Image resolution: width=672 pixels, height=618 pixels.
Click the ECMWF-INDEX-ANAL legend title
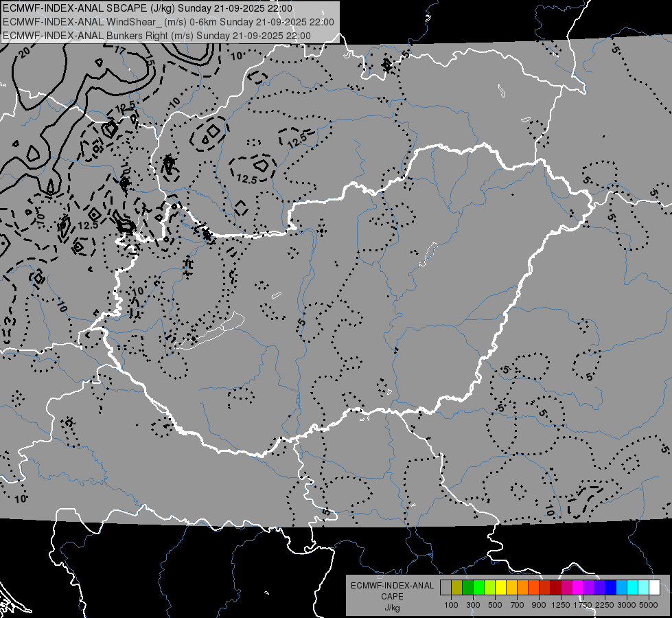pyautogui.click(x=392, y=586)
